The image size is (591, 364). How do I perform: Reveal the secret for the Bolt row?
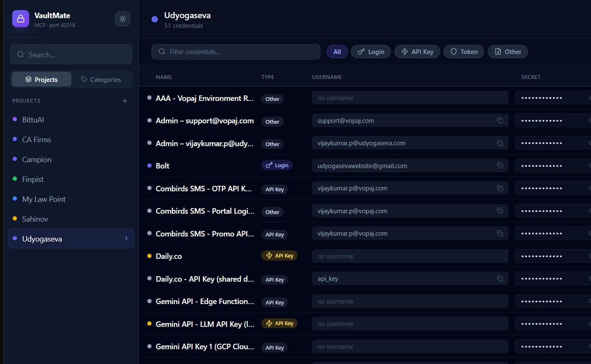pos(589,166)
